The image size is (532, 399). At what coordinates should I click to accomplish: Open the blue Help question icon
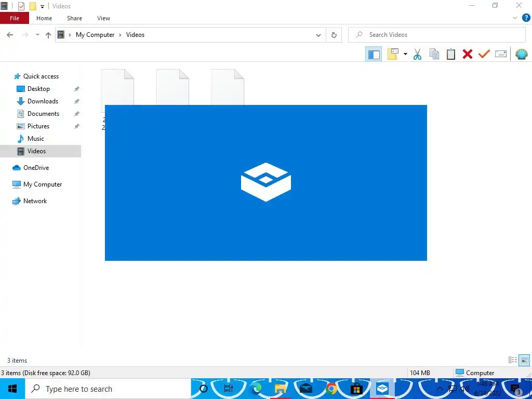point(526,18)
